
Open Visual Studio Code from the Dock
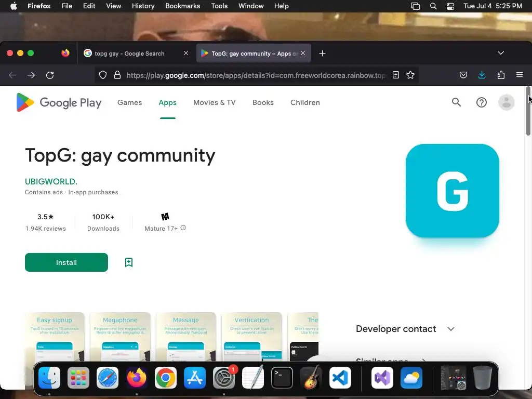click(x=340, y=378)
